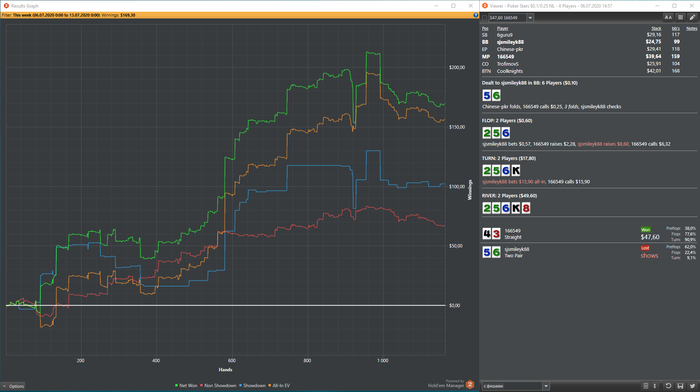Viewport: 700px width, 392px height.
Task: Click the green Won badge
Action: pyautogui.click(x=646, y=229)
